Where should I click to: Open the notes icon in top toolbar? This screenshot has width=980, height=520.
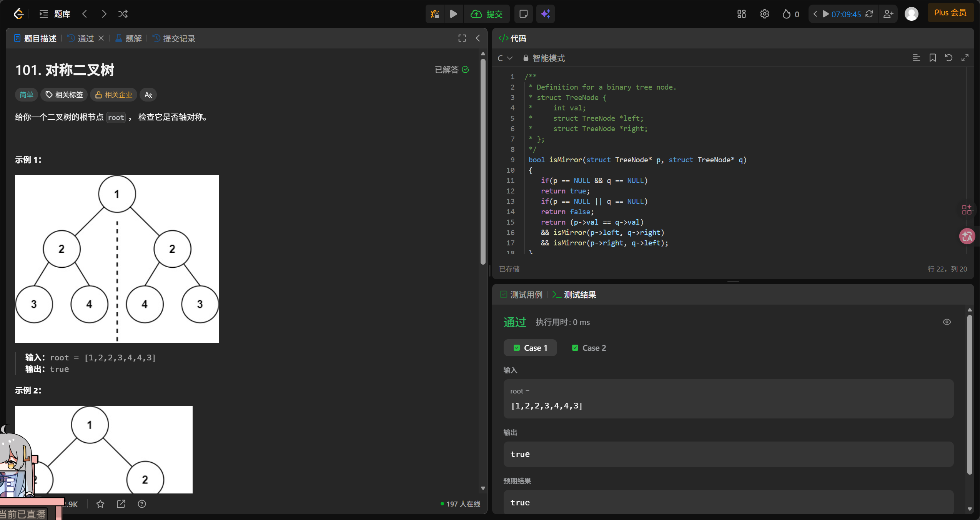(523, 14)
